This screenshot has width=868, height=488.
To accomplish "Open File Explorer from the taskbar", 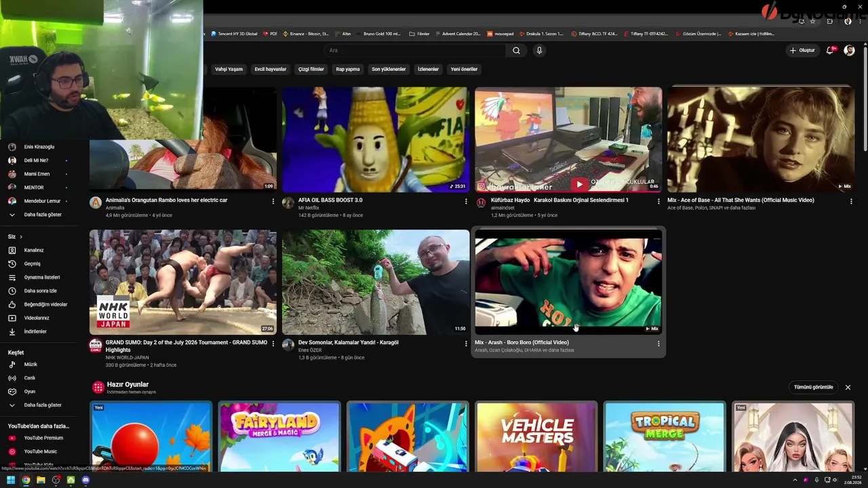I will [41, 480].
